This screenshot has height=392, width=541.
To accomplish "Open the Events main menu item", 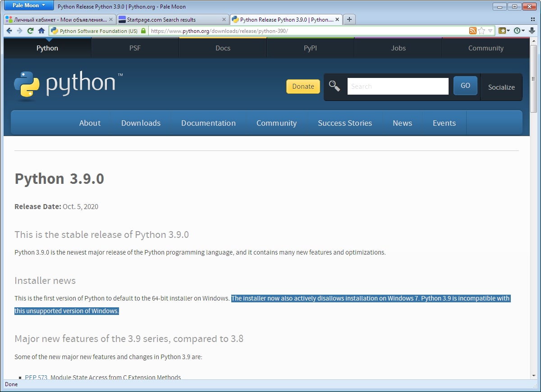I will click(444, 123).
